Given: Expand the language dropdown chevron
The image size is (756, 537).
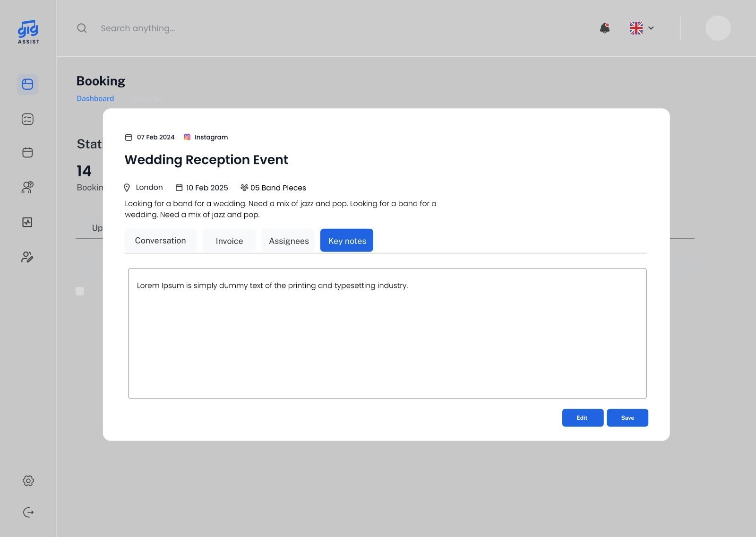Looking at the screenshot, I should tap(651, 28).
